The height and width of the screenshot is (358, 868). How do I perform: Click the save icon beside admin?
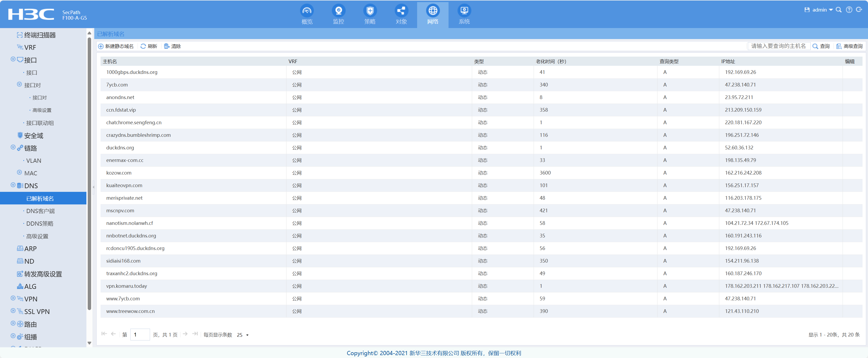807,10
